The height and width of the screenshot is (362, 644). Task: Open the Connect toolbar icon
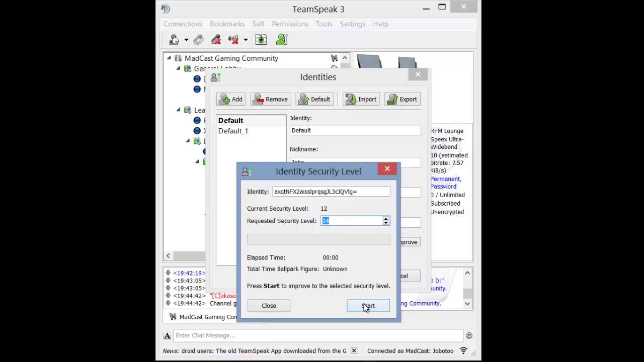(x=174, y=40)
